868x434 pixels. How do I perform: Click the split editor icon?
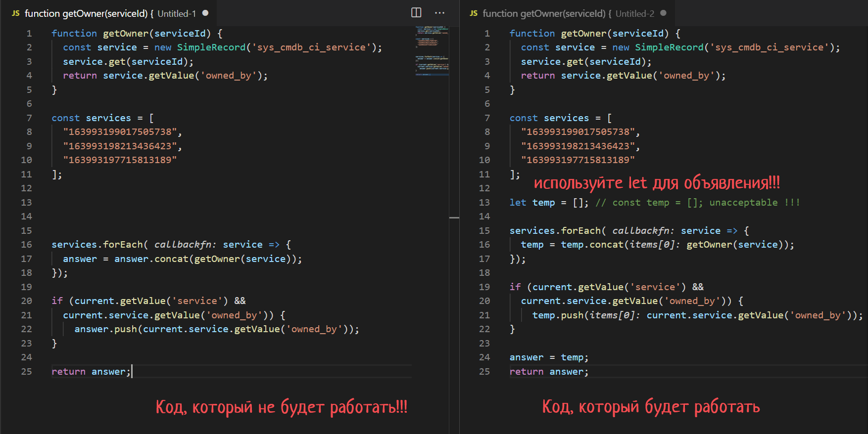click(x=416, y=13)
